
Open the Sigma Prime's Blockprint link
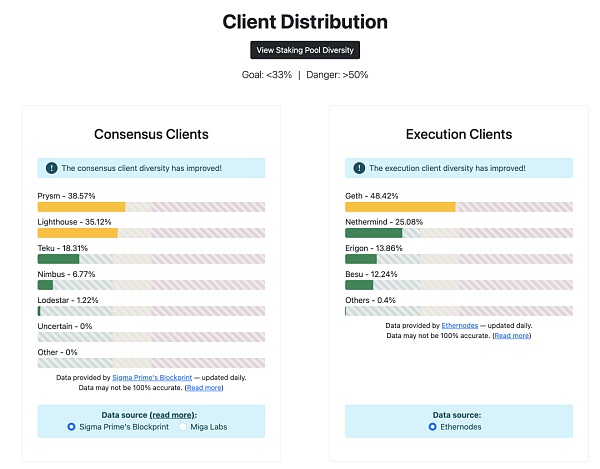pos(152,378)
